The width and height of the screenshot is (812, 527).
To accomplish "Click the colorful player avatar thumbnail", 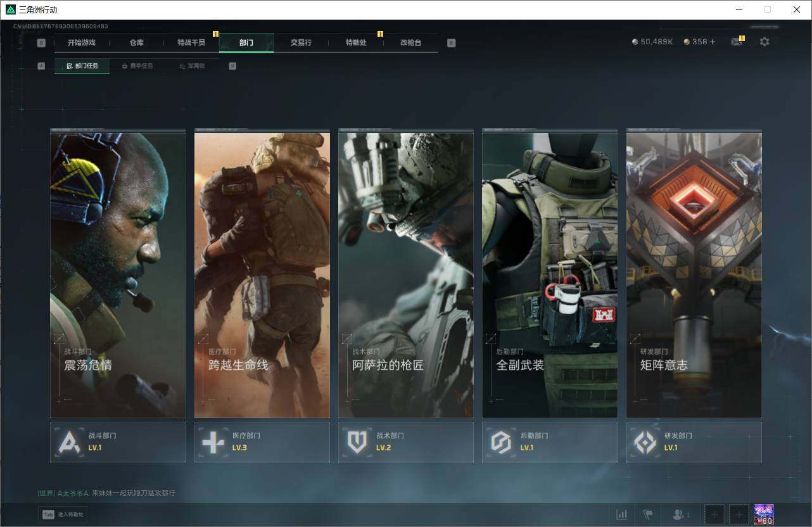I will tap(763, 514).
